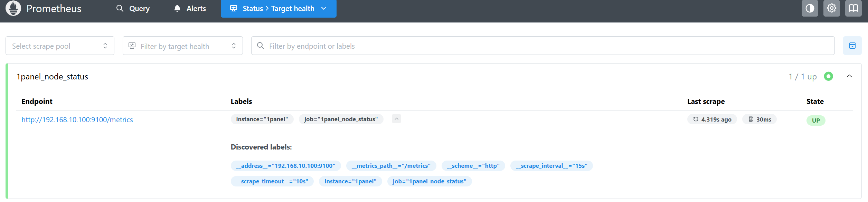Image resolution: width=868 pixels, height=202 pixels.
Task: Click the Prometheus flame logo
Action: click(x=13, y=8)
